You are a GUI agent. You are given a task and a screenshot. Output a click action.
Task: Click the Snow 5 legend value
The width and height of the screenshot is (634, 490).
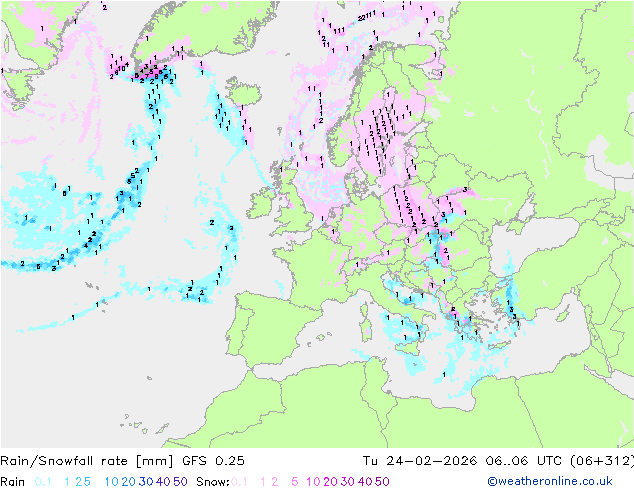(x=295, y=482)
